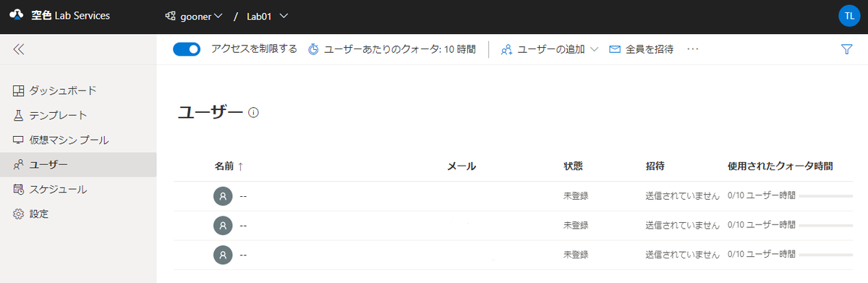Click the 状態 column header
Screen dimensions: 868x283
point(573,166)
